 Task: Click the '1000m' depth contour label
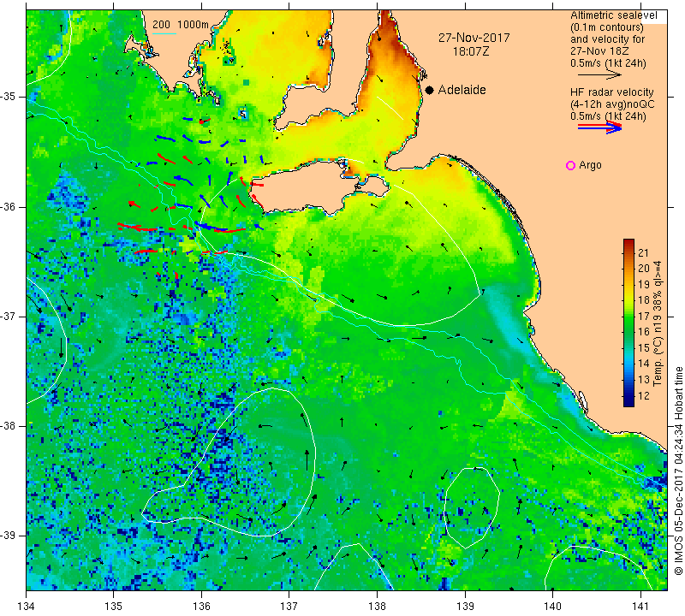pos(194,25)
